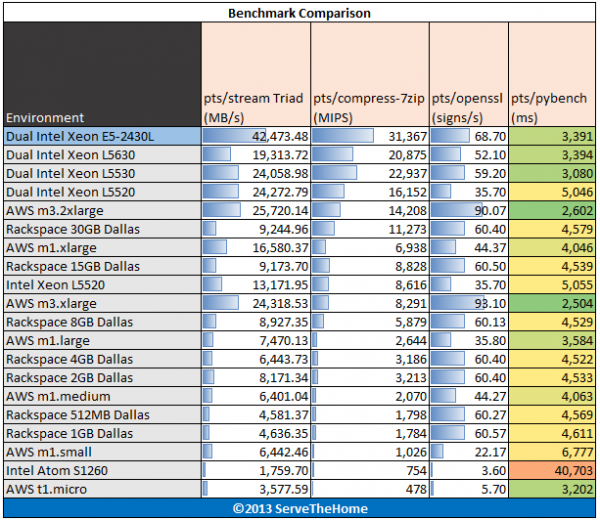Click the Rackspace 8GB Dallas cell

click(x=103, y=322)
